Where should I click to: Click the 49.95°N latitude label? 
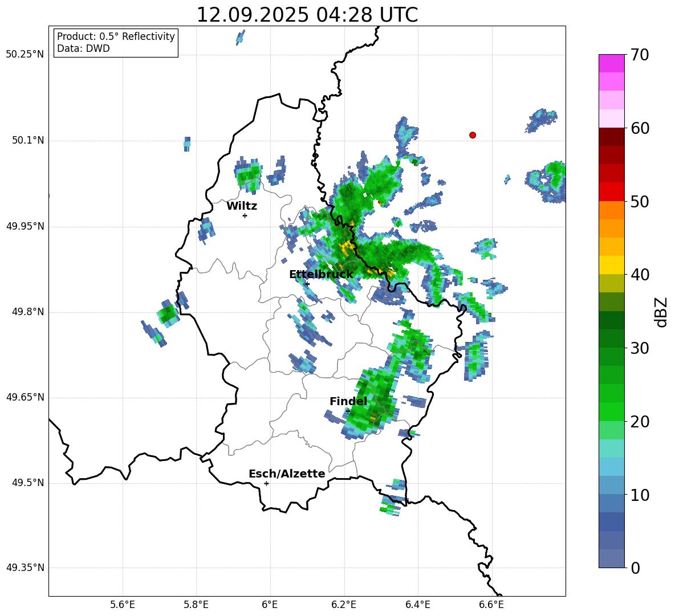pyautogui.click(x=25, y=226)
